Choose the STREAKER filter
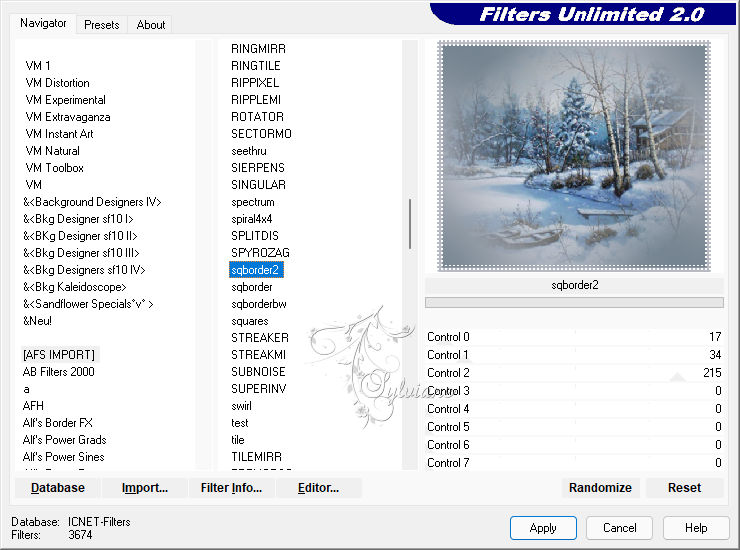Image resolution: width=740 pixels, height=550 pixels. click(x=260, y=338)
